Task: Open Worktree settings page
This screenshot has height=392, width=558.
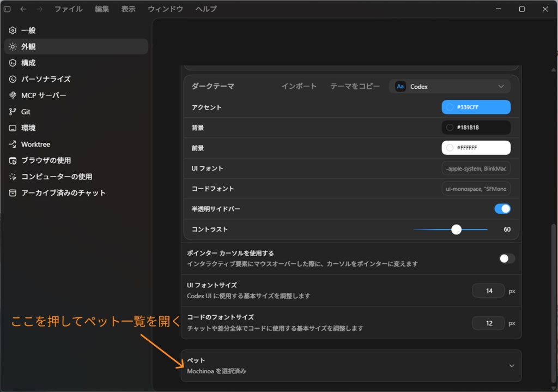Action: click(x=76, y=144)
